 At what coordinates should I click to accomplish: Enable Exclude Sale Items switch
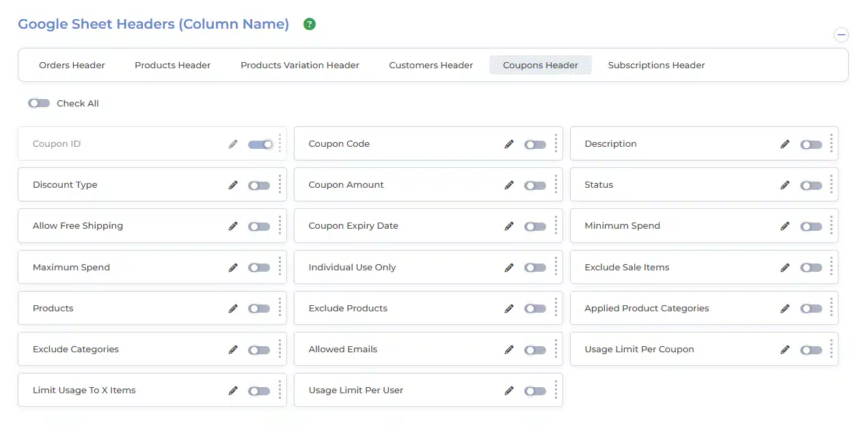811,268
